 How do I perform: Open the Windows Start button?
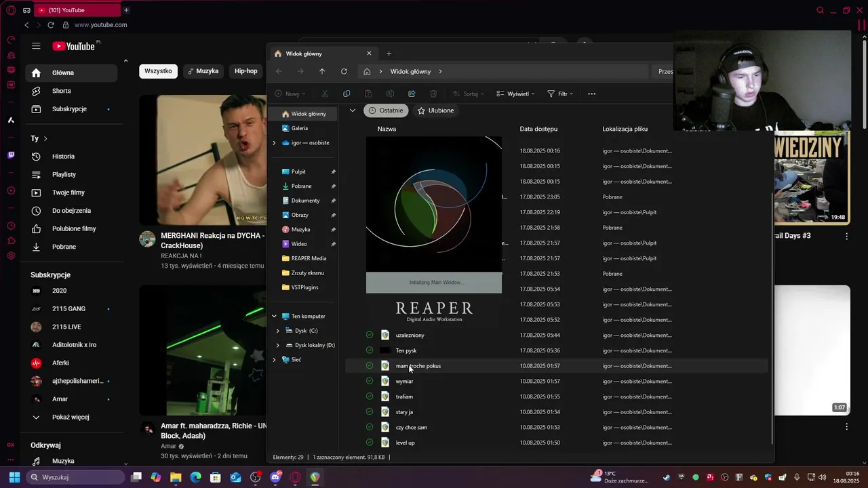14,477
